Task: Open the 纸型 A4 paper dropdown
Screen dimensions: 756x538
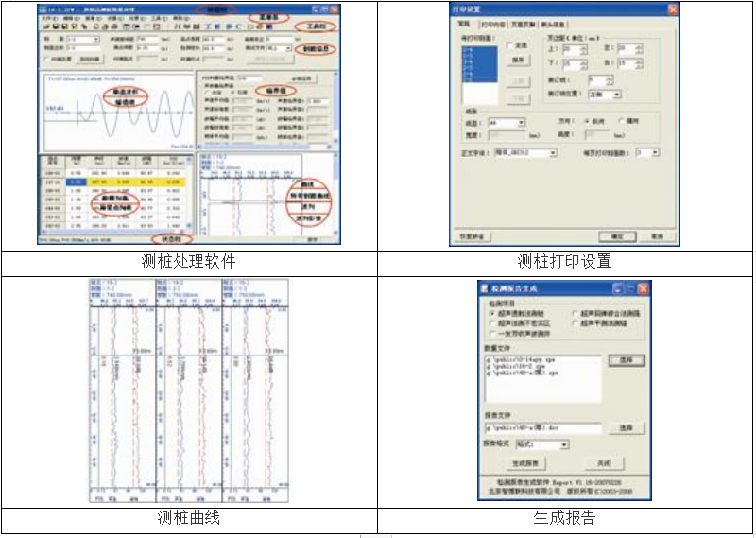Action: [521, 123]
